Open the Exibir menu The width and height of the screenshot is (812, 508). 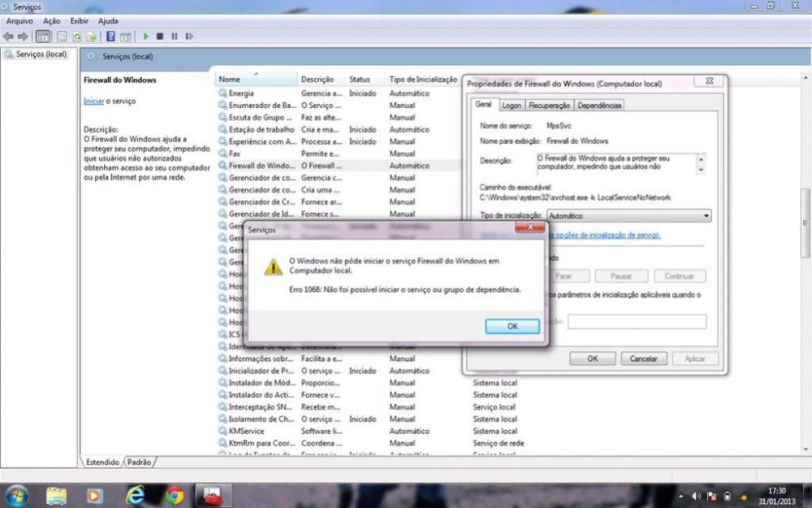(x=80, y=21)
